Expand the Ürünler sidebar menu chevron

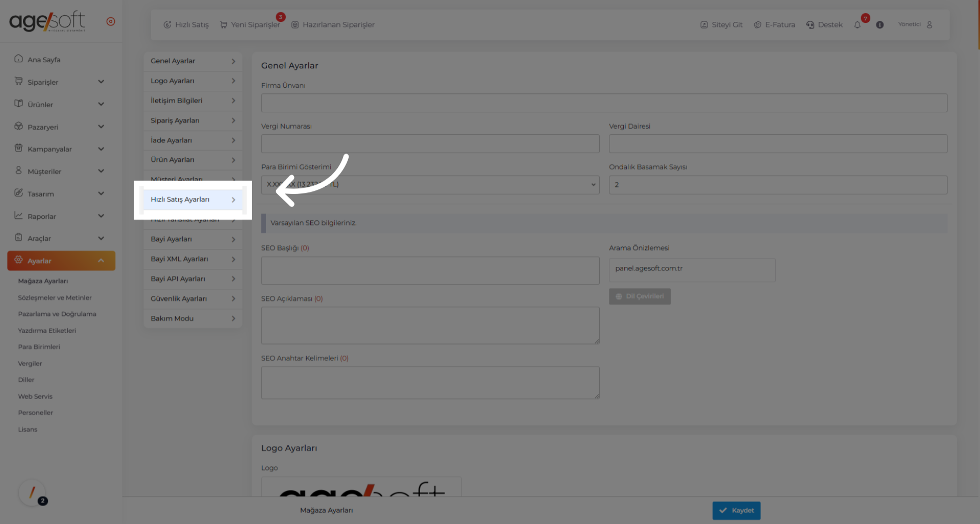tap(101, 104)
